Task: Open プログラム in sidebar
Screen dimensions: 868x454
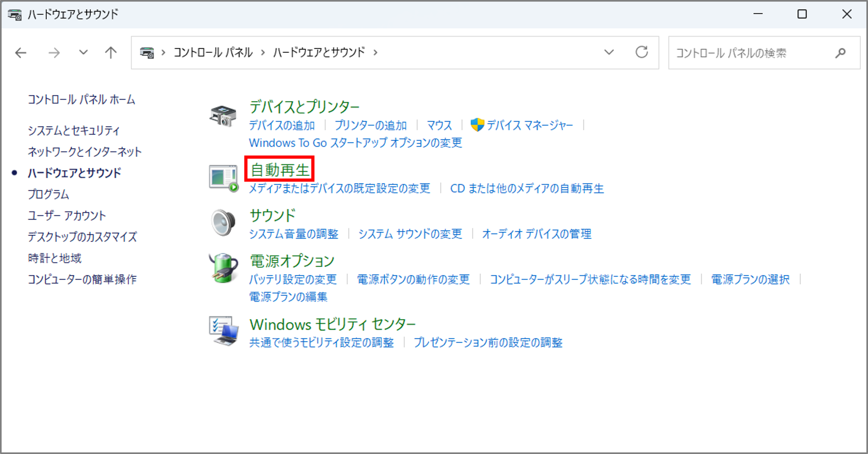Action: pyautogui.click(x=49, y=194)
